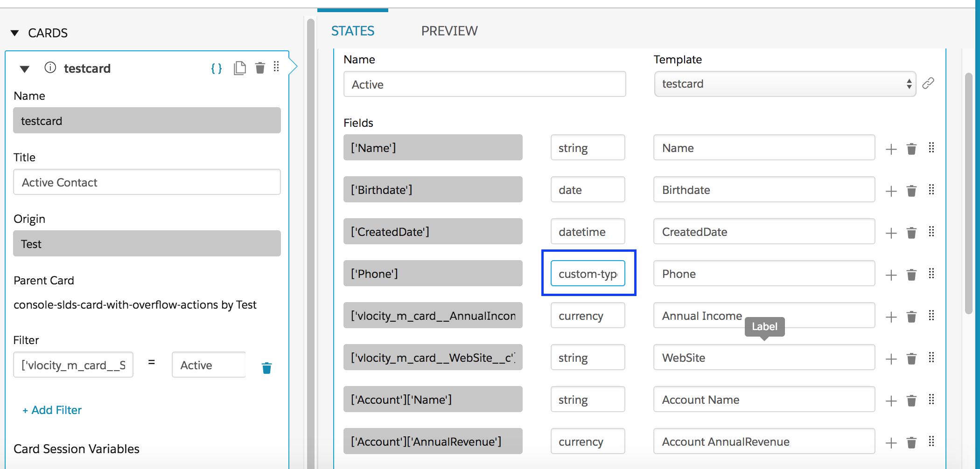This screenshot has height=469, width=980.
Task: Delete the Account AnnualRevenue field row
Action: [911, 442]
